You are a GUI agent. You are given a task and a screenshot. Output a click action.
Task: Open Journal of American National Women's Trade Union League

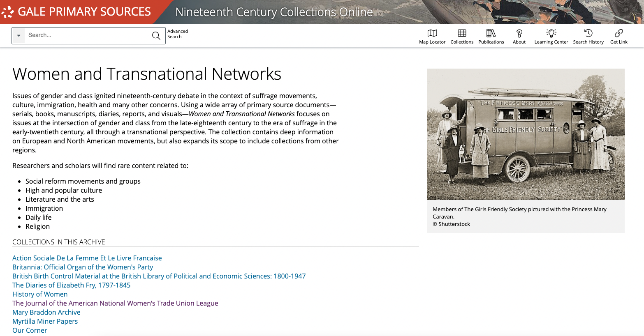click(115, 303)
